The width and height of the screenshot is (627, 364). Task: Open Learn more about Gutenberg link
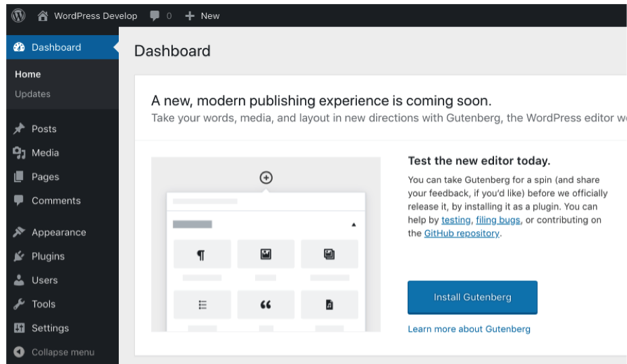pos(469,329)
